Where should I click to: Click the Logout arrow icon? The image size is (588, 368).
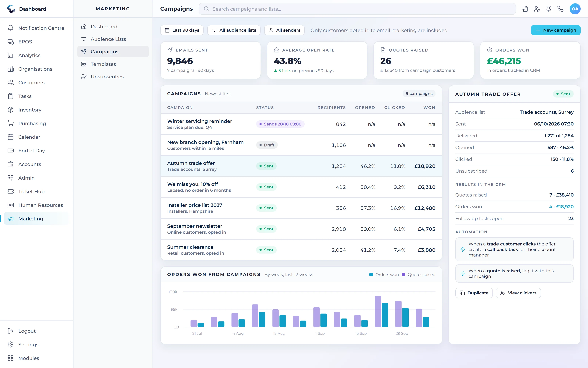tap(11, 331)
